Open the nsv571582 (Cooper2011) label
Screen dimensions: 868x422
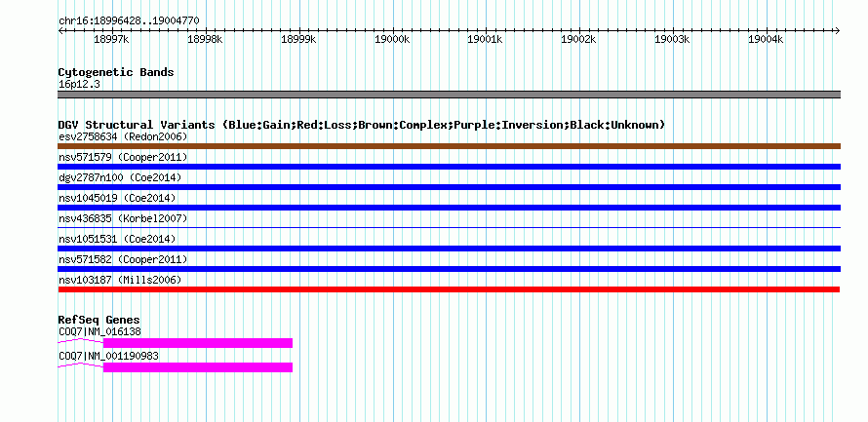pos(123,259)
